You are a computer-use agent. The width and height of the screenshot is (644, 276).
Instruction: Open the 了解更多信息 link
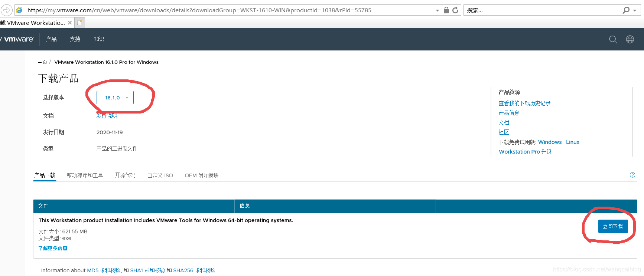pyautogui.click(x=53, y=248)
